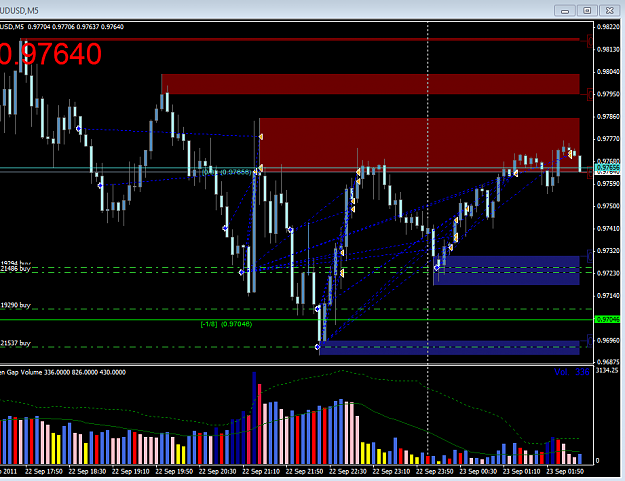
Task: Click time axis label 22 Sep 21:10
Action: click(261, 471)
